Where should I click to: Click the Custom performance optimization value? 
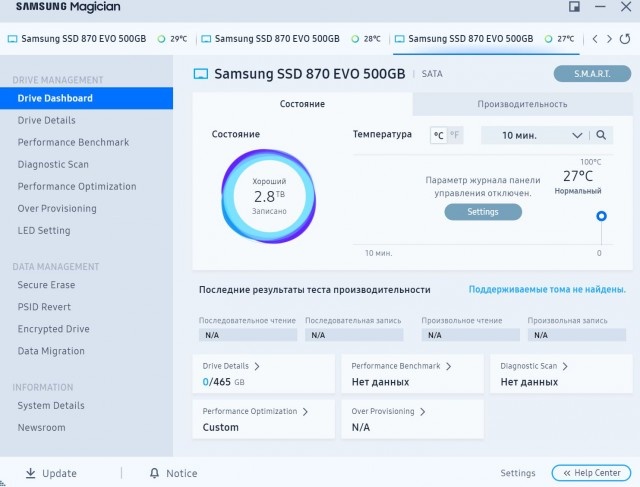click(220, 427)
